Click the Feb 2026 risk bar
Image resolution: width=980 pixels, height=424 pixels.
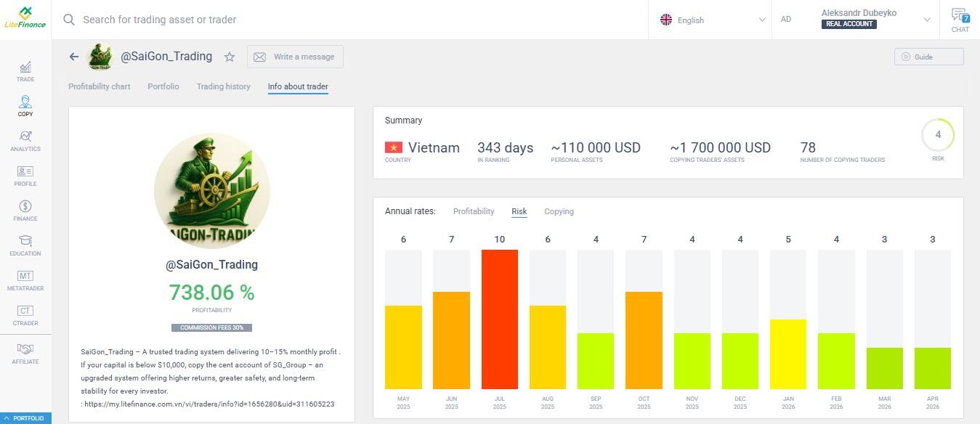coord(836,361)
